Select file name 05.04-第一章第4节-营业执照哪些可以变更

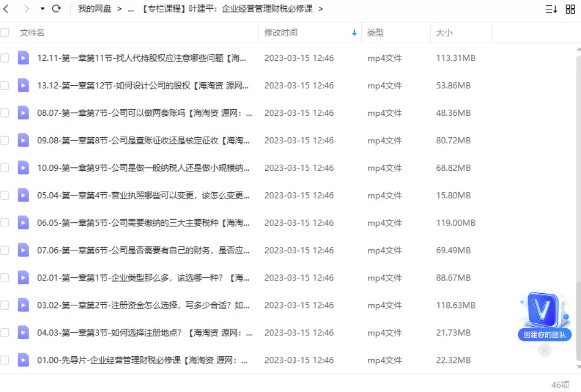143,195
